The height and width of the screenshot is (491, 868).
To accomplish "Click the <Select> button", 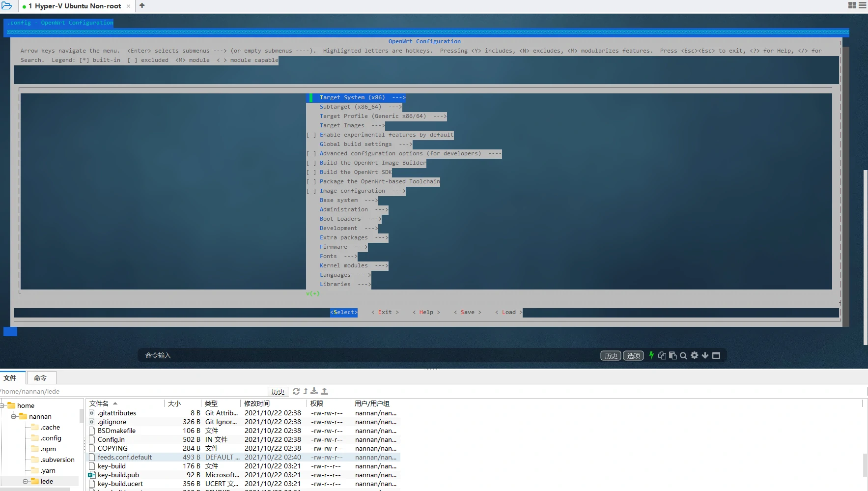I will [344, 312].
